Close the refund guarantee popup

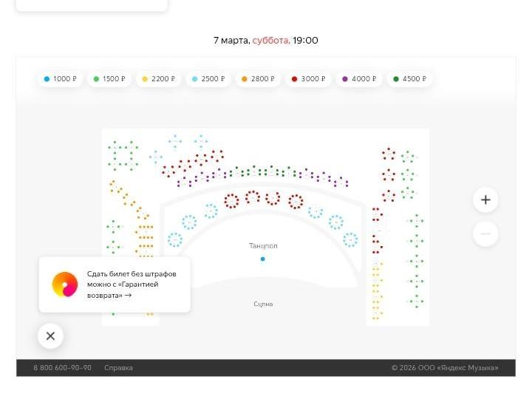point(50,336)
